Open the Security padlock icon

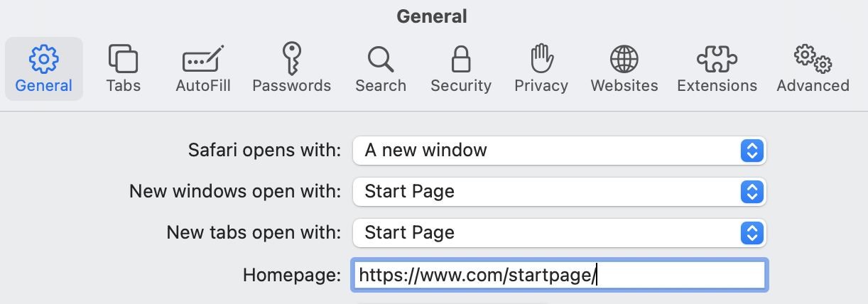tap(461, 58)
